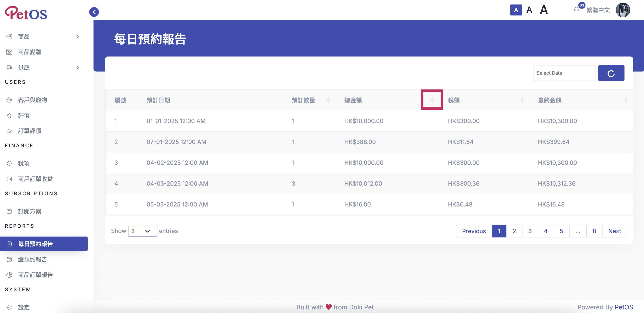The height and width of the screenshot is (313, 644).
Task: Open 總預約報告 overall report
Action: 33,259
